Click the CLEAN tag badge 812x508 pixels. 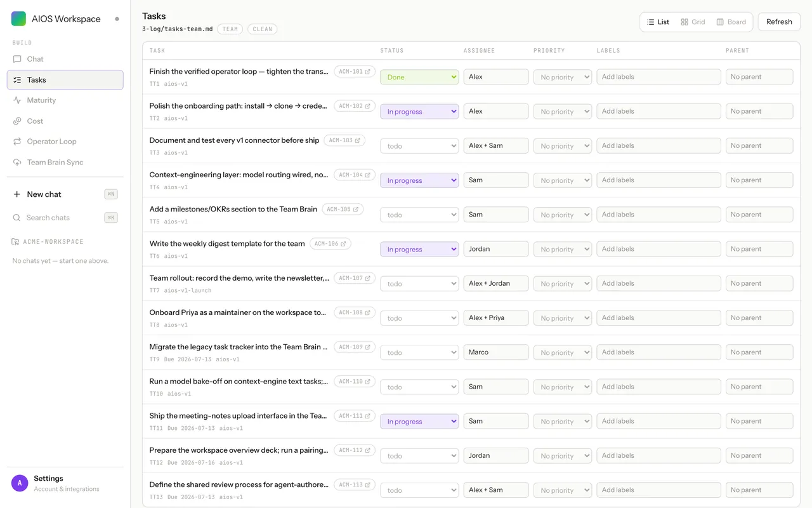click(263, 29)
